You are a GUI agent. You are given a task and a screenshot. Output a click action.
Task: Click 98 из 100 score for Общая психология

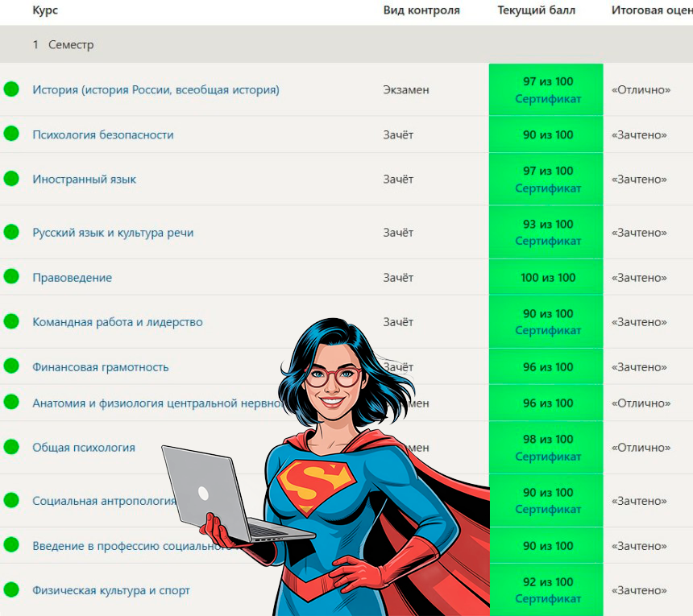click(x=548, y=440)
